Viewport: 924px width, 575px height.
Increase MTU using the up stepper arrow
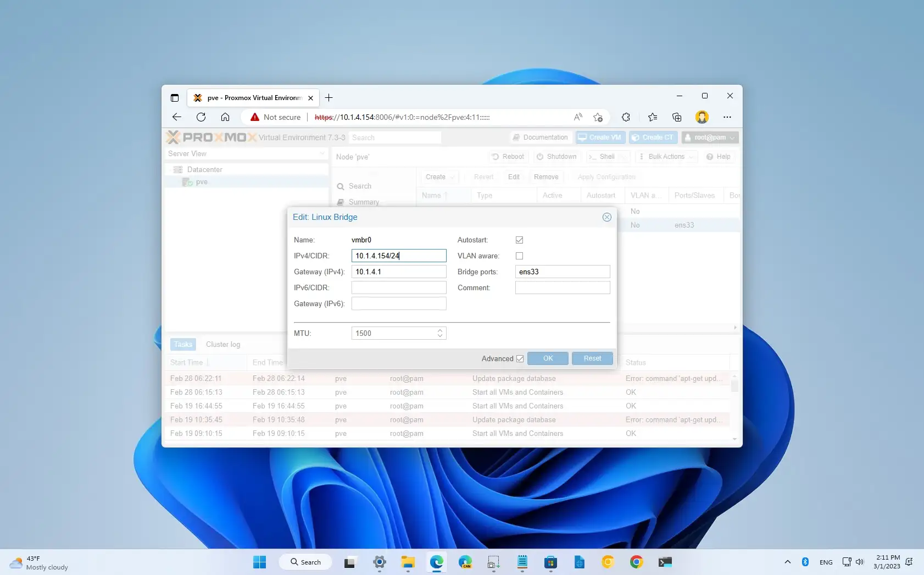(x=439, y=330)
